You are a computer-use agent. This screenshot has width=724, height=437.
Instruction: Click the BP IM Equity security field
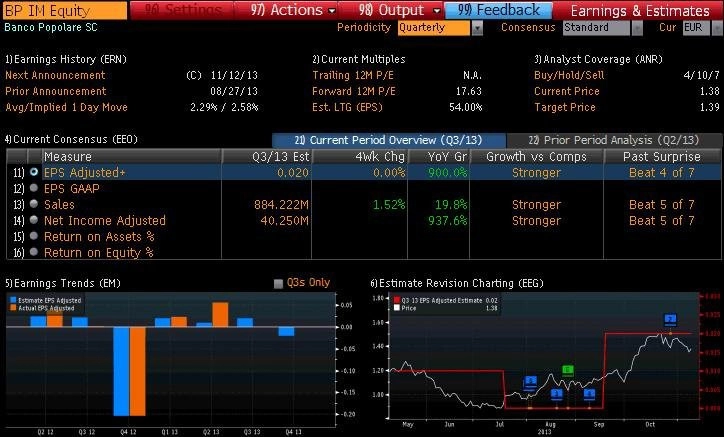tap(64, 10)
